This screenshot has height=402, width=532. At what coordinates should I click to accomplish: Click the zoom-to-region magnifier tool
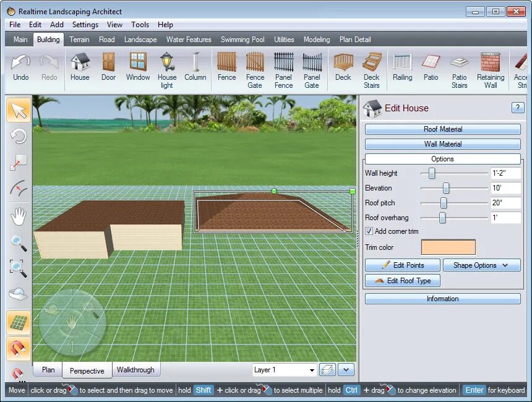coord(19,268)
